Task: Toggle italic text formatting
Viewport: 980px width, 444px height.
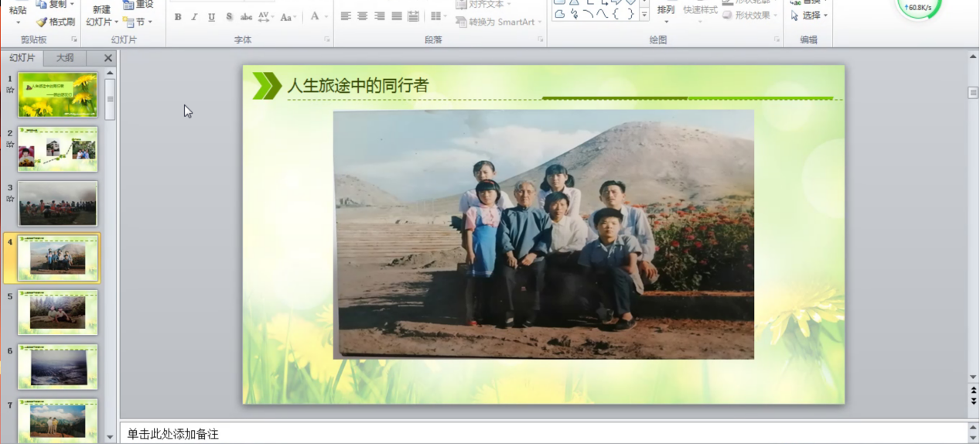Action: pos(194,17)
